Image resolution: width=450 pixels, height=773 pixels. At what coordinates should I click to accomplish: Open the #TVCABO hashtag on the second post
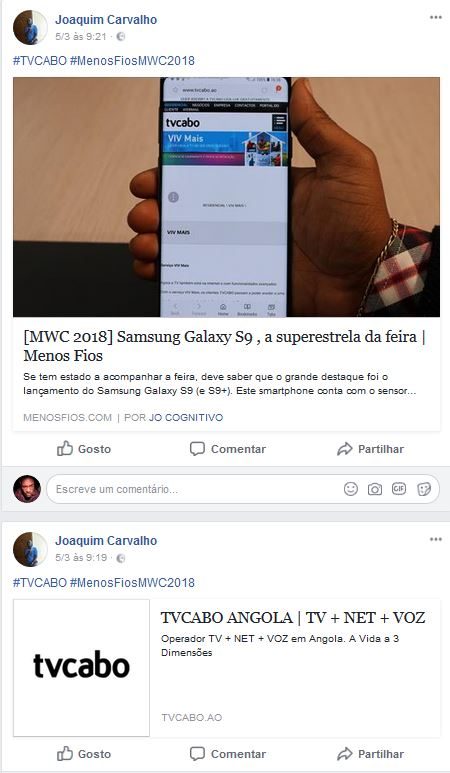coord(39,583)
